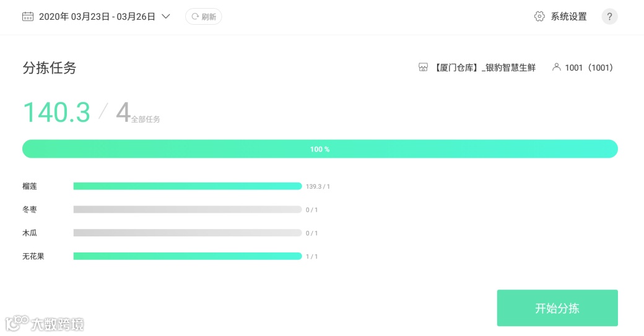Click the user profile icon near 1001
The width and height of the screenshot is (644, 336).
point(557,67)
